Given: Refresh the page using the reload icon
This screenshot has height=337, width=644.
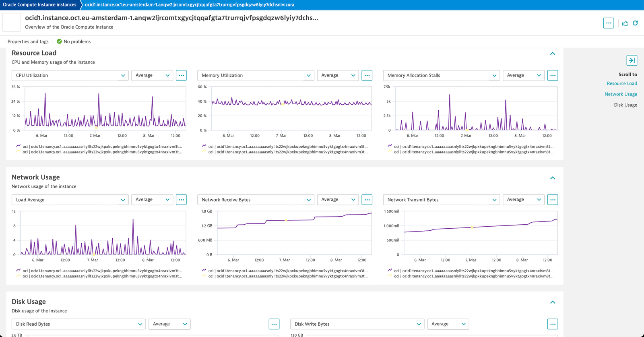Looking at the screenshot, I should point(635,23).
